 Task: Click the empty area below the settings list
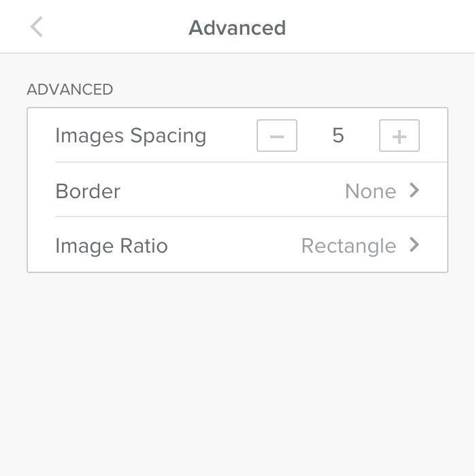tap(237, 375)
